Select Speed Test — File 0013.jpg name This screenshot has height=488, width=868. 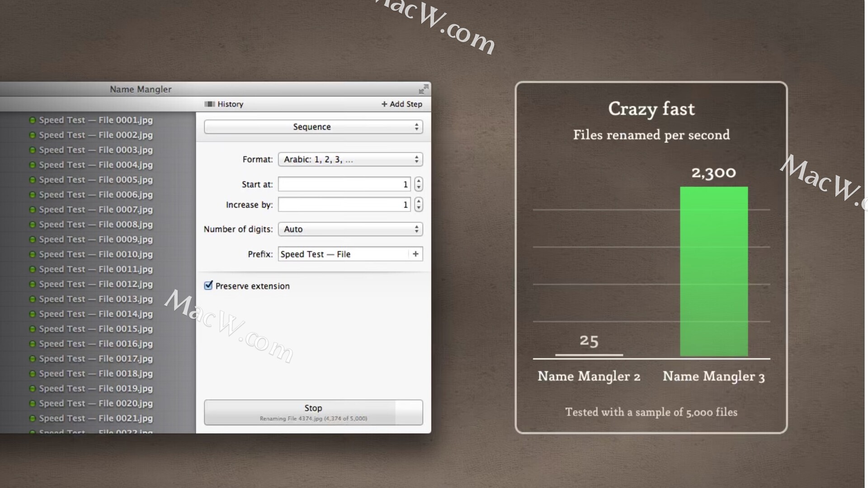(x=96, y=299)
